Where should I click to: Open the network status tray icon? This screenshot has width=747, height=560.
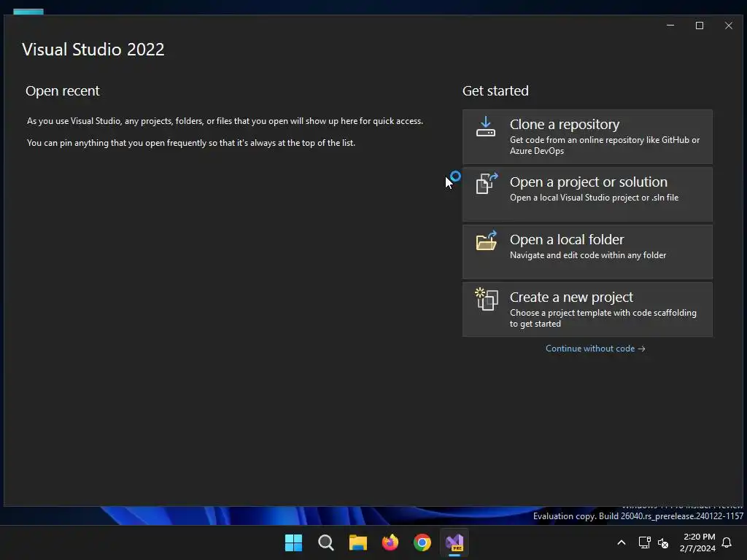pos(645,542)
